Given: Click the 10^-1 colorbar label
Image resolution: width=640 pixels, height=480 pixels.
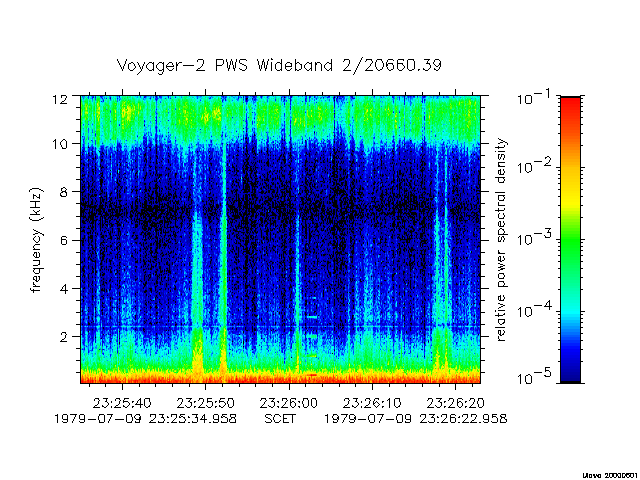Looking at the screenshot, I should click(534, 98).
